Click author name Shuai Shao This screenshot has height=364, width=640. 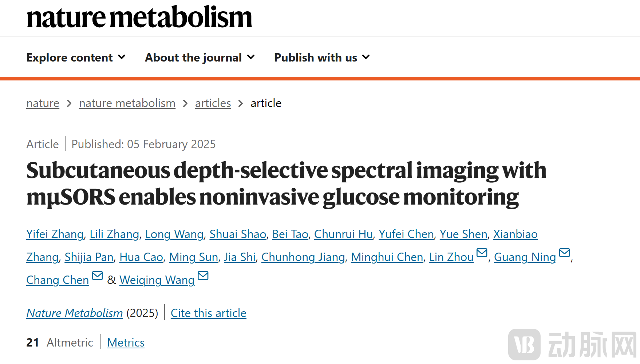[x=238, y=234]
